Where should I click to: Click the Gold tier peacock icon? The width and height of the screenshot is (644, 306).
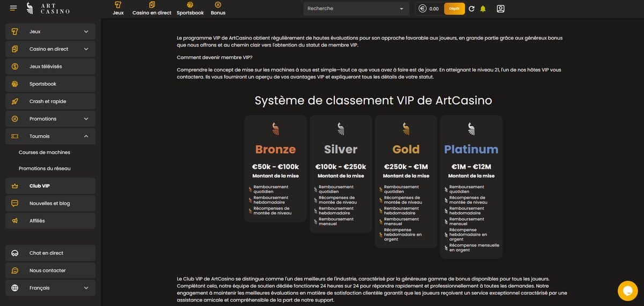[x=406, y=129]
